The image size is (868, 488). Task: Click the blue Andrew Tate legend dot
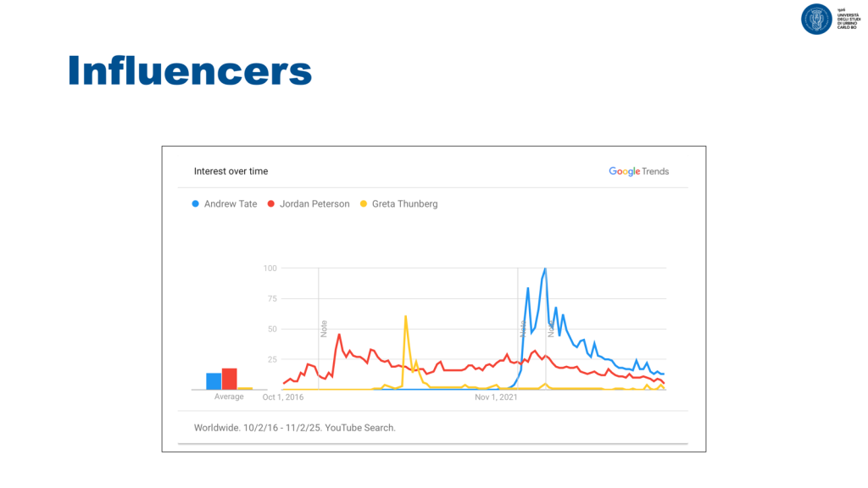pyautogui.click(x=196, y=204)
